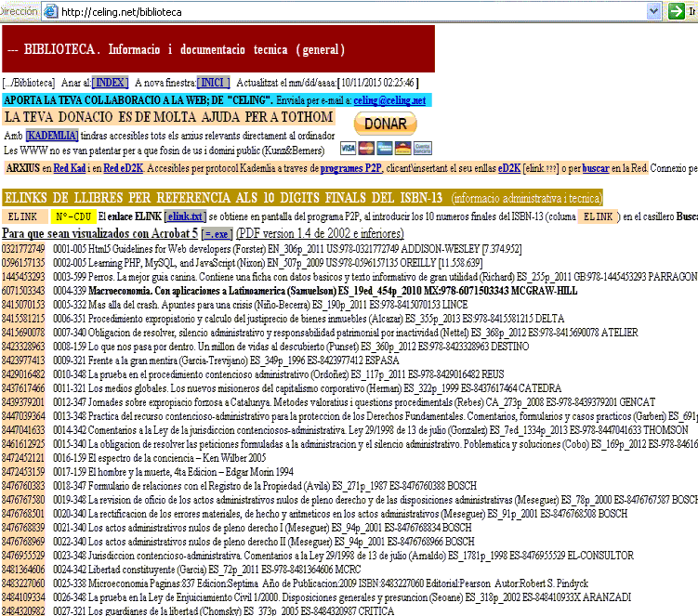Select elink number 8483227060

pyautogui.click(x=23, y=583)
